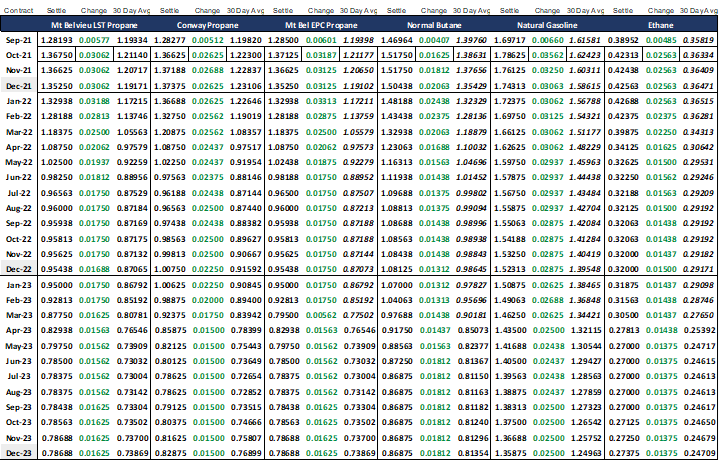Click the Mar-23 contract row label
Viewport: 719px width, 461px height.
tap(19, 315)
